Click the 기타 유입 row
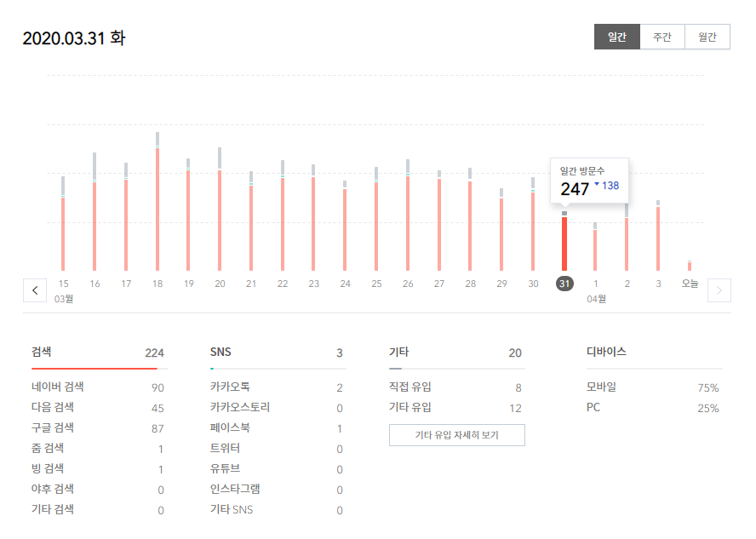756x539 pixels. [x=455, y=407]
